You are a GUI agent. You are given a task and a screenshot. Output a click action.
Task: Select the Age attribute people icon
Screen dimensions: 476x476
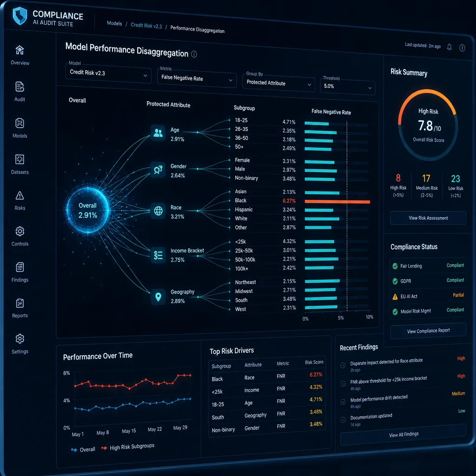158,132
